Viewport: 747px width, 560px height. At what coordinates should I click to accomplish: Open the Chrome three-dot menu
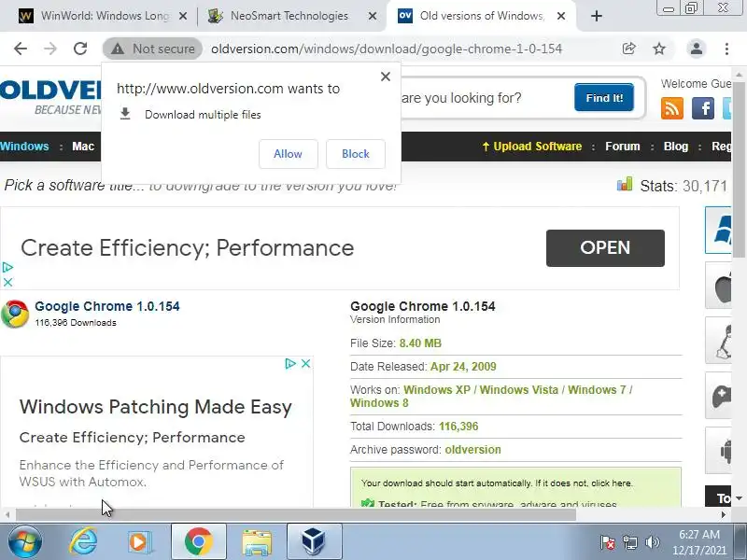pos(726,49)
